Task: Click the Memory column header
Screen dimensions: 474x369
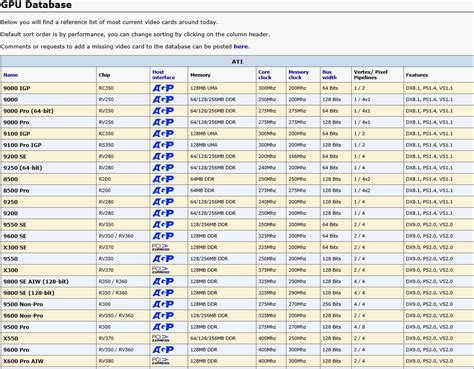Action: pos(200,75)
